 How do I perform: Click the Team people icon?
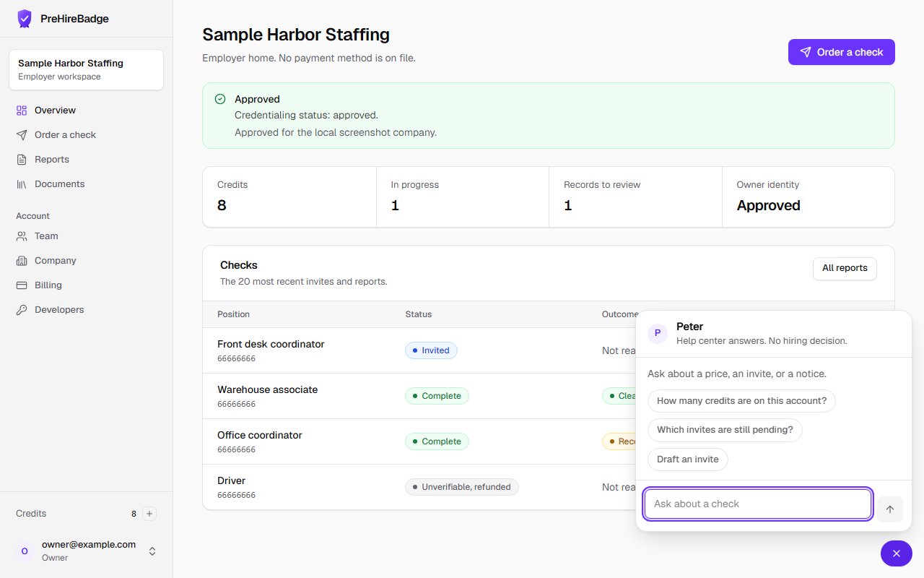(22, 236)
